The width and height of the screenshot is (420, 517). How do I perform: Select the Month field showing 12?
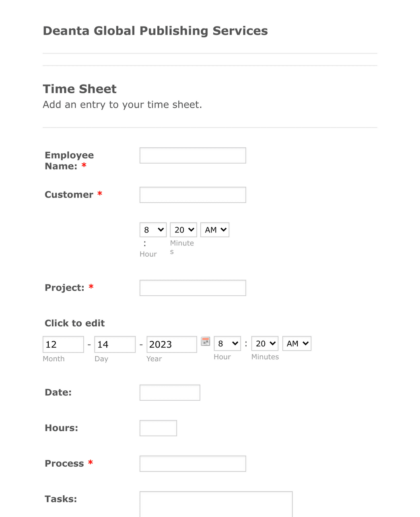coord(63,344)
